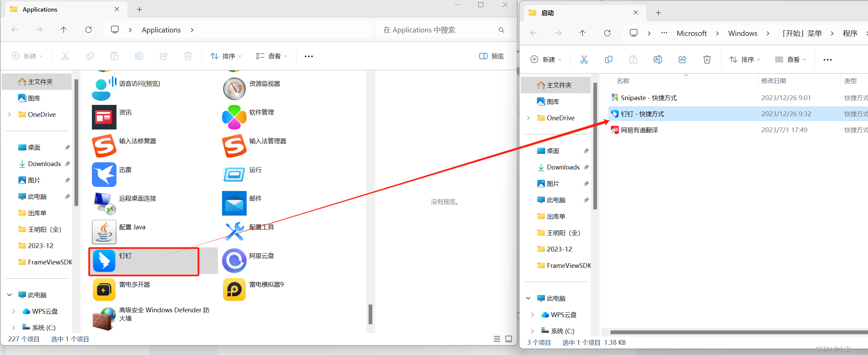Select the 远程桌面连接 icon
Screen dimensions: 868x355
104,203
